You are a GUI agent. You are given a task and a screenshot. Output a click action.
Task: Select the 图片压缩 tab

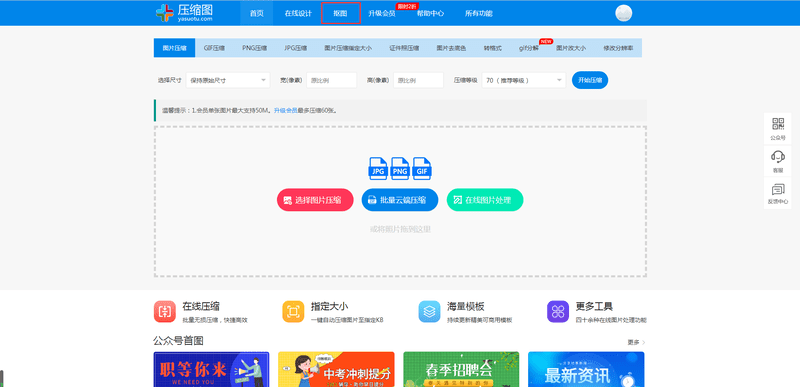click(x=174, y=47)
